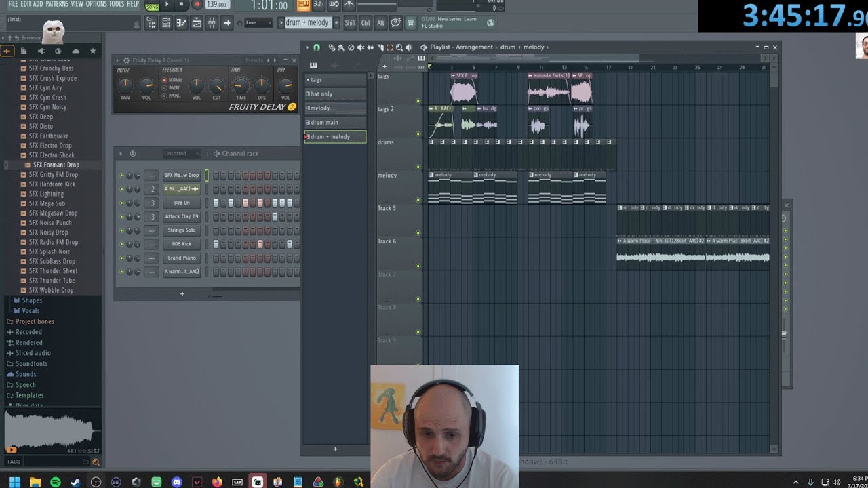Select the Mute tool in Playlist
The image size is (868, 488).
[360, 47]
